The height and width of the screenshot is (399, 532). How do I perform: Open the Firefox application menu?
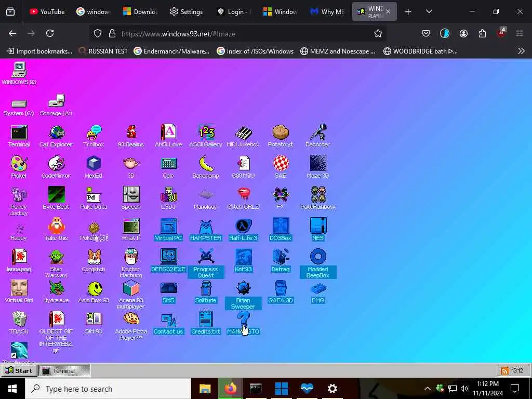(520, 33)
